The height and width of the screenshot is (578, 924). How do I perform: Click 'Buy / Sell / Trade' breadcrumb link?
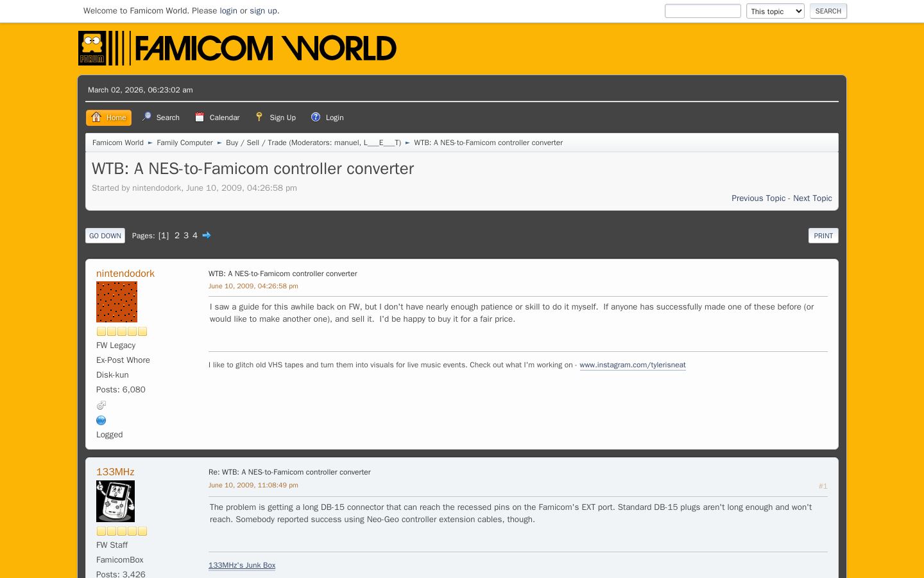[256, 143]
